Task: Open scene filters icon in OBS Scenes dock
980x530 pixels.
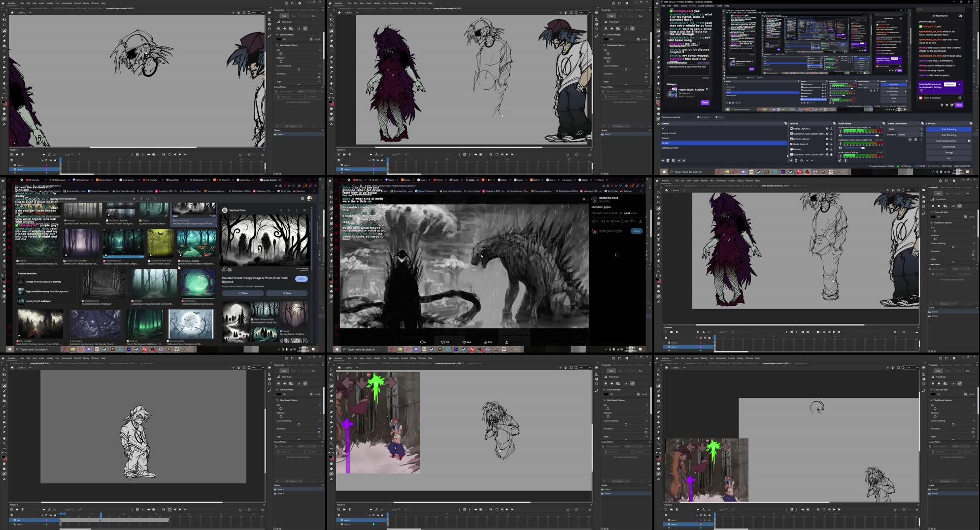Action: click(674, 160)
